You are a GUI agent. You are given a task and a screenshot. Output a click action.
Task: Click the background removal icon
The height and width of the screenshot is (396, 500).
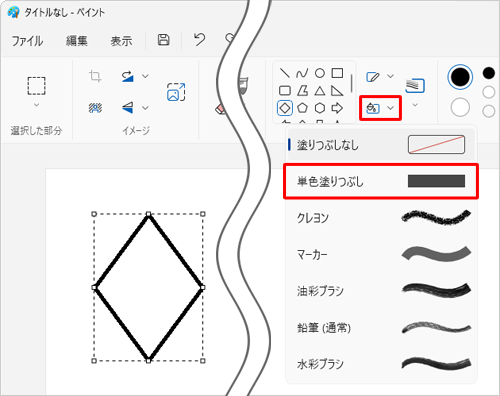click(95, 108)
